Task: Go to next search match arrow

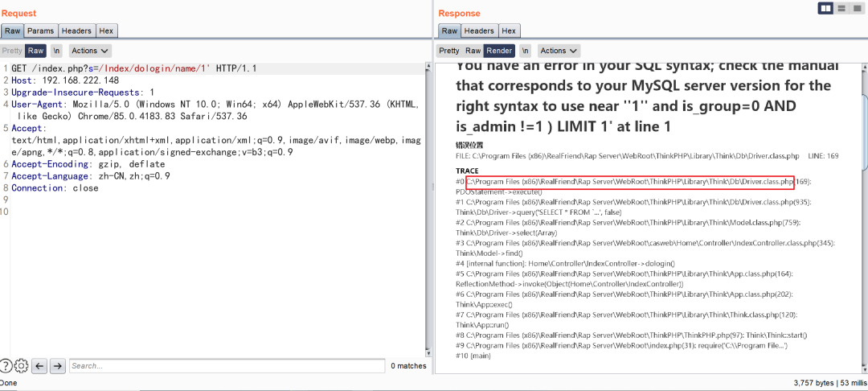Action: coord(58,365)
